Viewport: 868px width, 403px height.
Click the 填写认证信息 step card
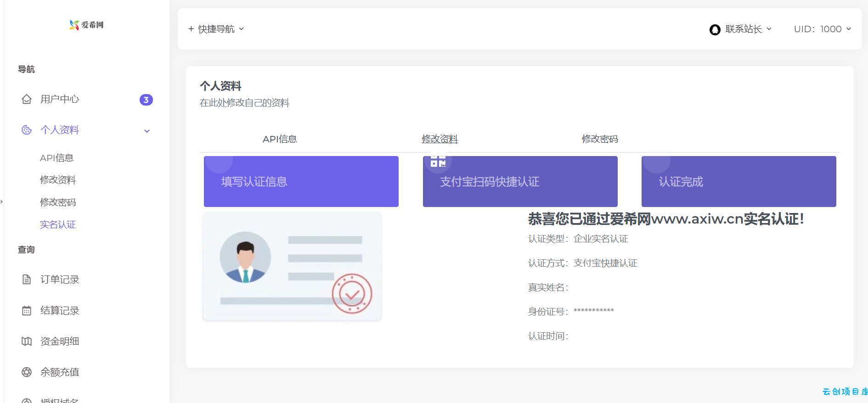[301, 182]
